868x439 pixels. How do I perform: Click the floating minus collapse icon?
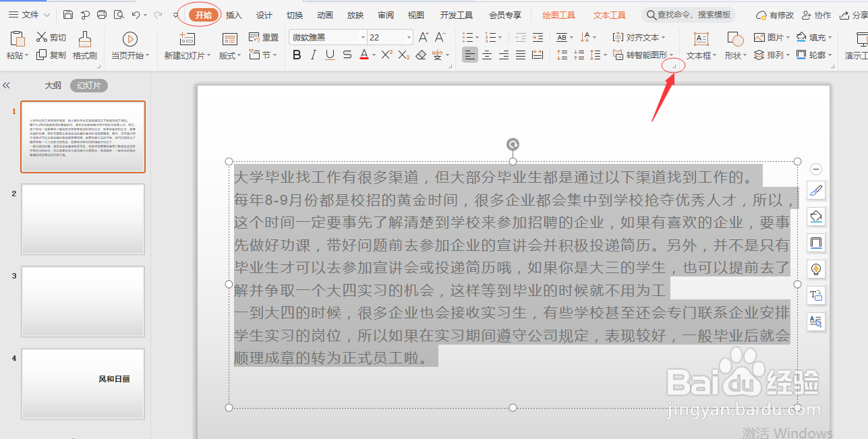816,169
